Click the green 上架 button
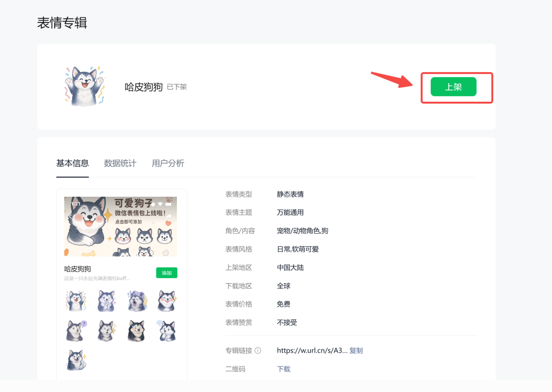The width and height of the screenshot is (552, 392). pos(453,86)
